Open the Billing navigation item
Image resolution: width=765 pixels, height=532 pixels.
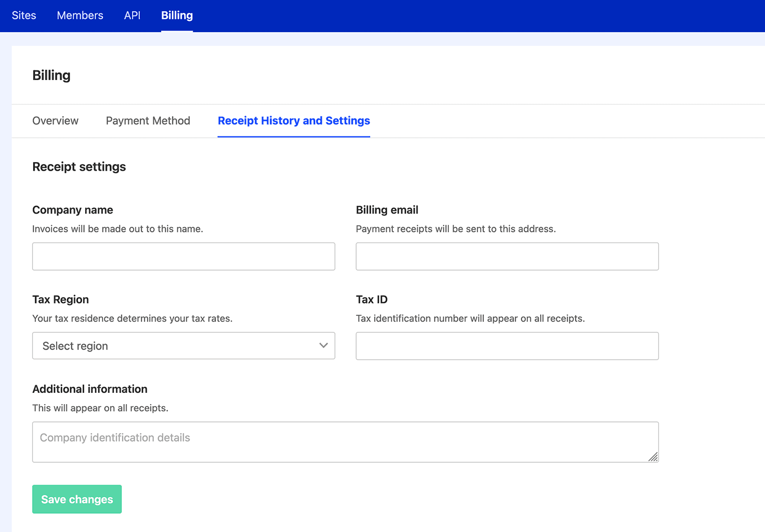pos(177,15)
